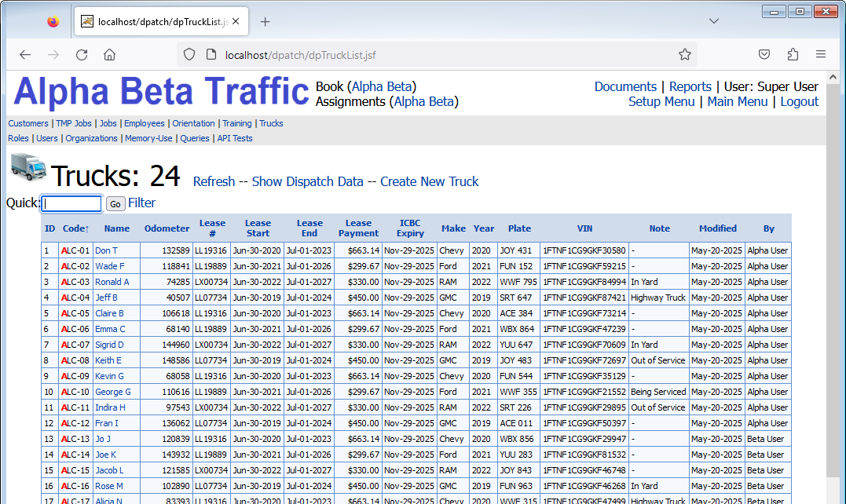Viewport: 846px width, 504px height.
Task: Go to the browser home page icon
Action: tap(110, 55)
